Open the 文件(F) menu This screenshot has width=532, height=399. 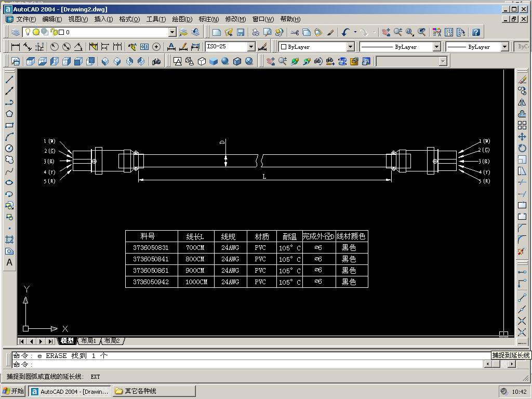(26, 19)
